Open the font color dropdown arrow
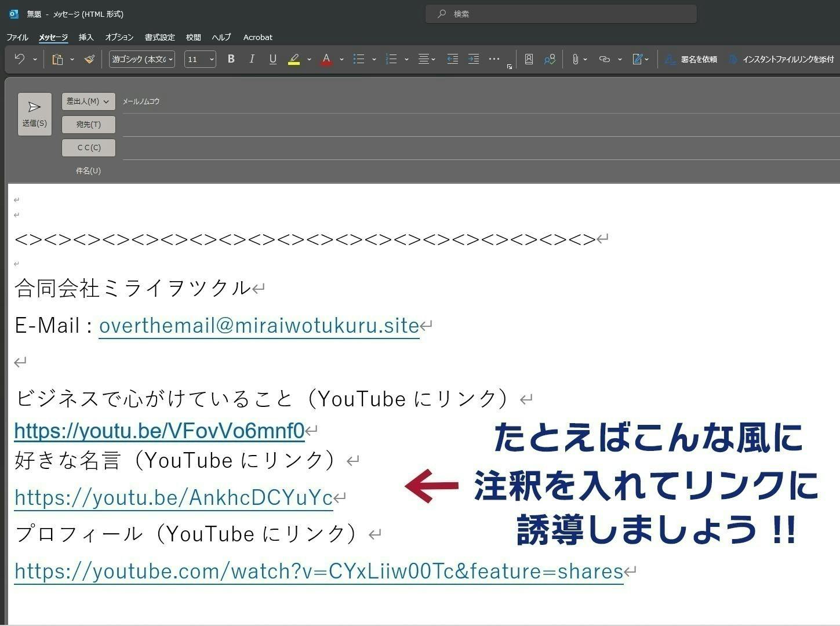 click(x=341, y=59)
